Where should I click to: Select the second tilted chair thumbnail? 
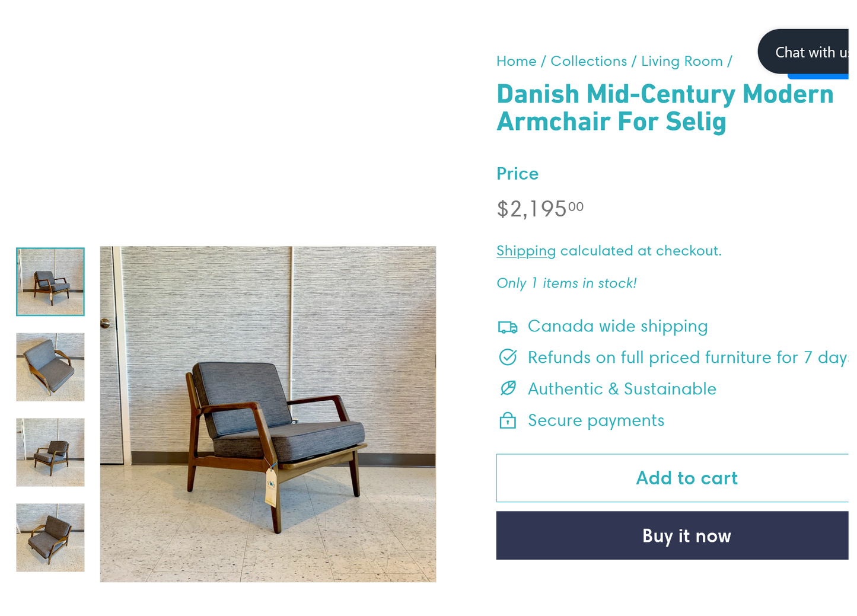[50, 367]
